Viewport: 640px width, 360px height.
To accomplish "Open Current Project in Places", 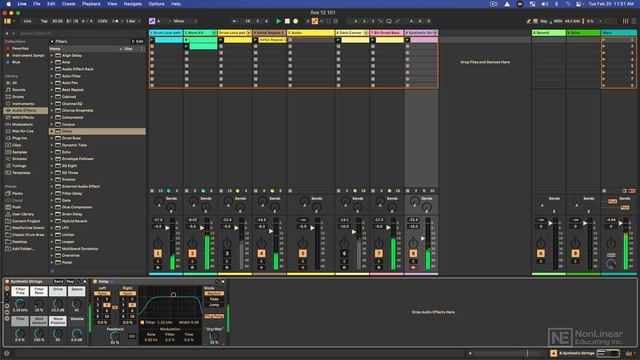I will click(25, 221).
